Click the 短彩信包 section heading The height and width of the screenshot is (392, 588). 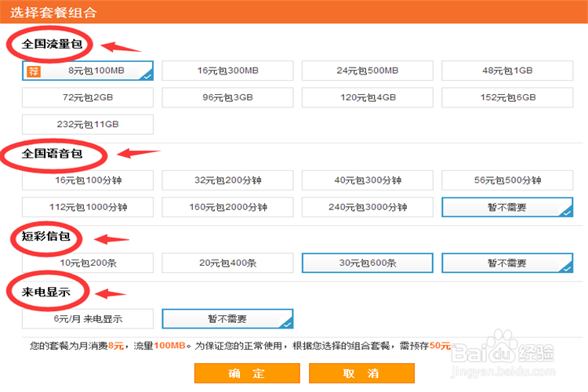45,236
